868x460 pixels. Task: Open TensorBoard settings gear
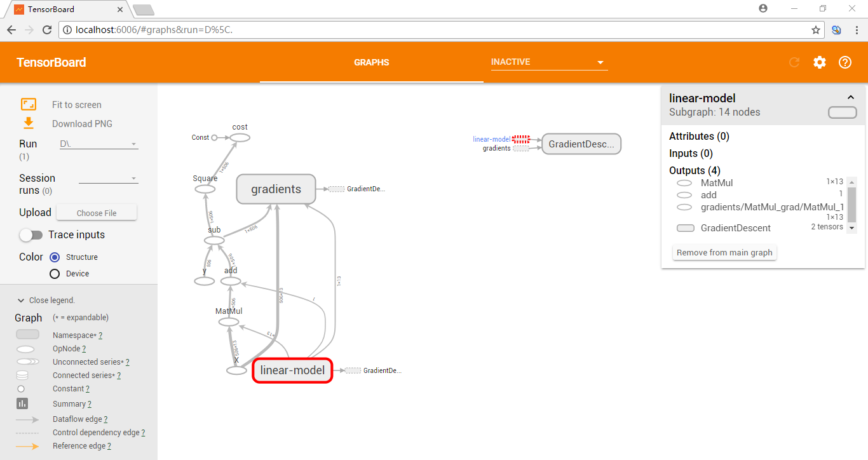click(820, 62)
